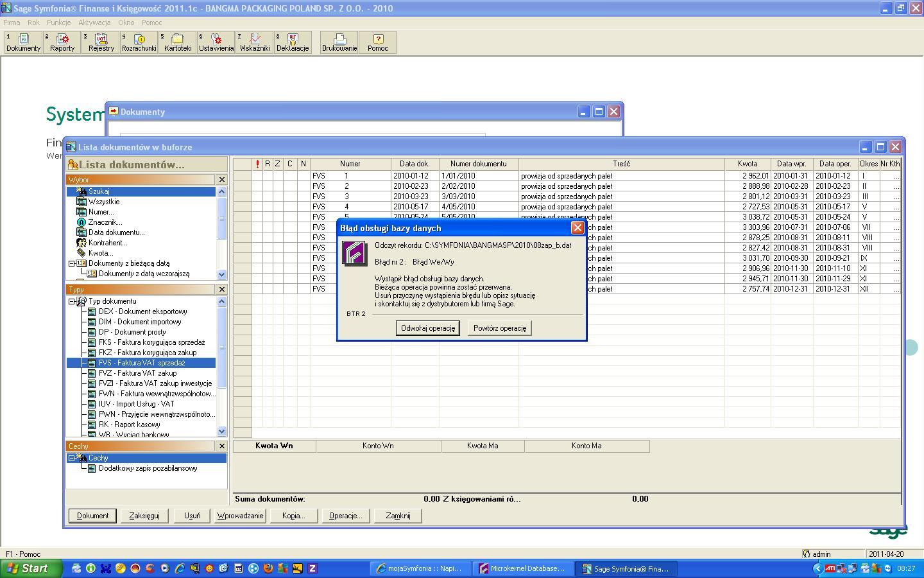Image resolution: width=924 pixels, height=578 pixels.
Task: Close the Błąd obsługi bazy danych dialog
Action: pos(577,228)
